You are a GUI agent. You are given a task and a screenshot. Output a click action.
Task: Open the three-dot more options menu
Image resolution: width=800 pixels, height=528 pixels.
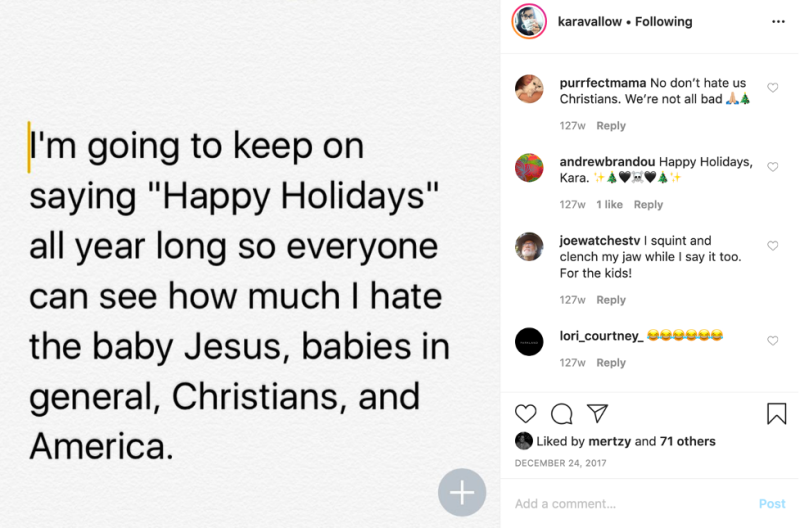(x=778, y=21)
